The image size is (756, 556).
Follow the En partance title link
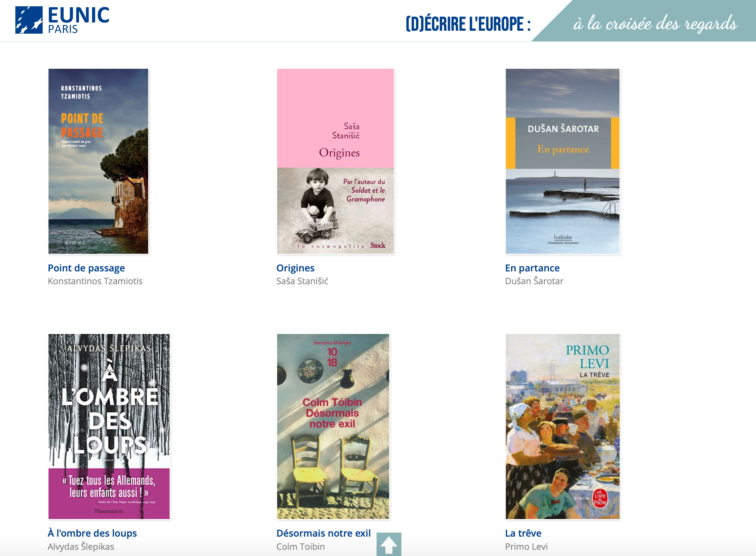click(x=532, y=268)
